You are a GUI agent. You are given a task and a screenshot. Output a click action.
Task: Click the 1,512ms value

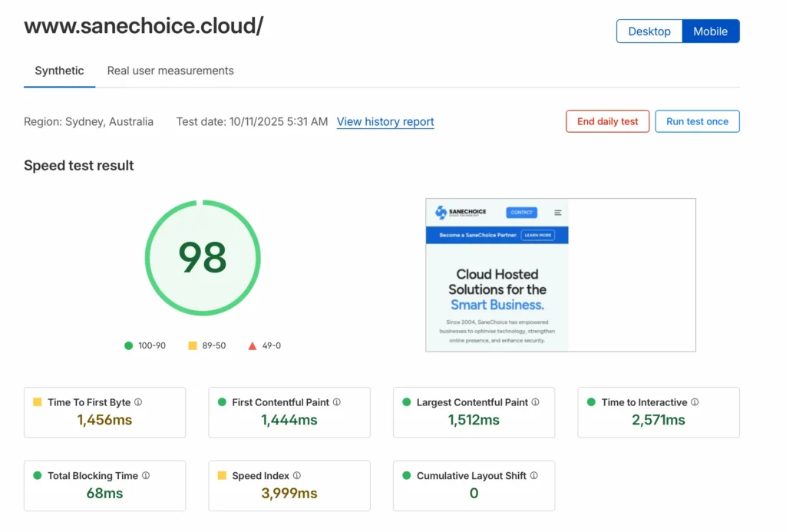pos(474,420)
